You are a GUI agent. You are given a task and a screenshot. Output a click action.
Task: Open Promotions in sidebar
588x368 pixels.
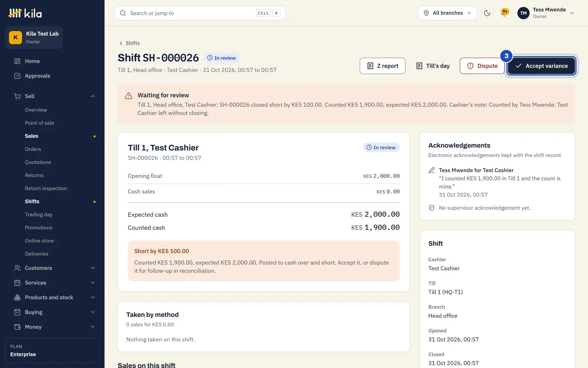pos(38,227)
